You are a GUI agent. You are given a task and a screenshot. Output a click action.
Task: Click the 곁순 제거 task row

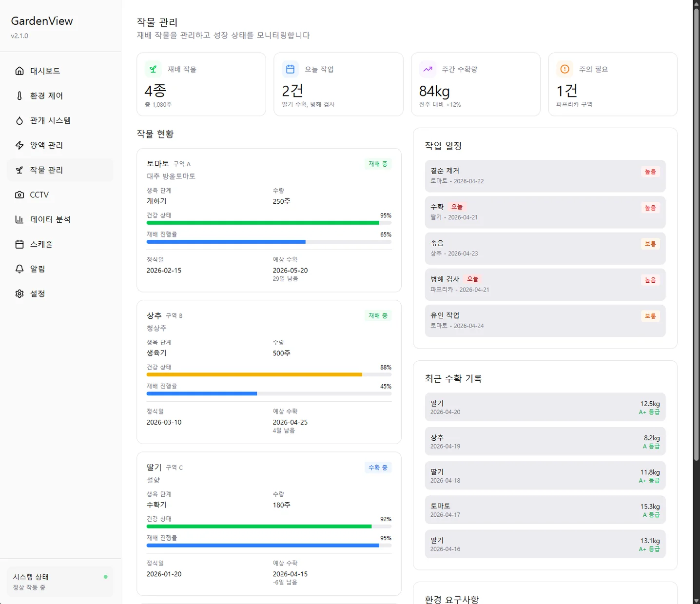coord(545,176)
